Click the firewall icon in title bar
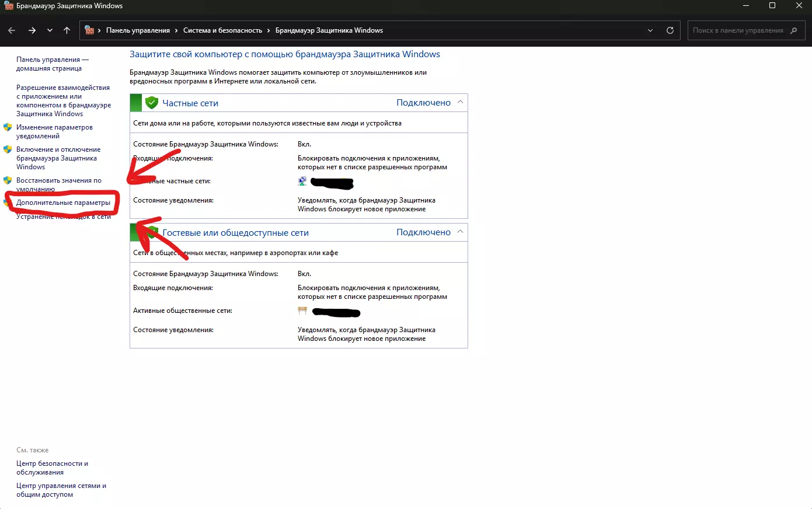The height and width of the screenshot is (509, 812). pos(9,6)
